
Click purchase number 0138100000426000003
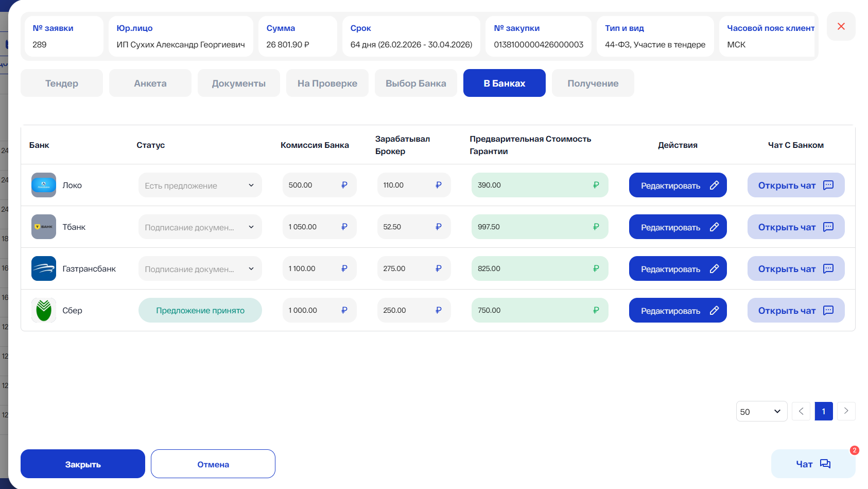[539, 44]
